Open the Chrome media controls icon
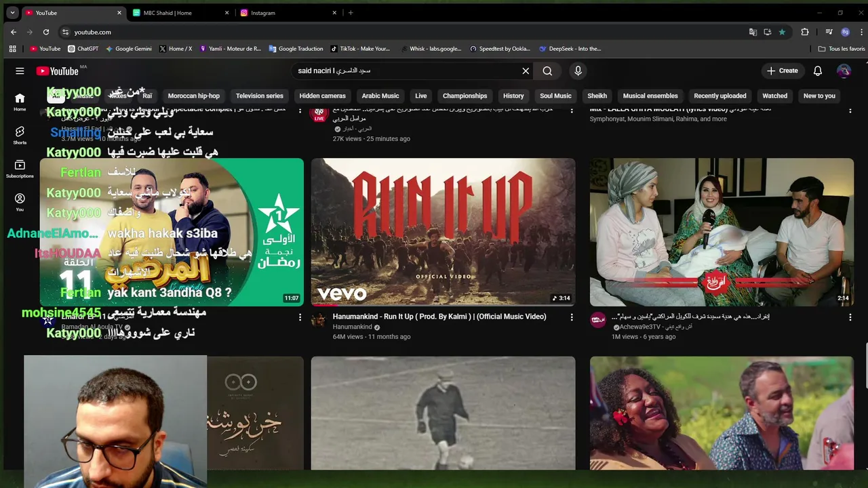Image resolution: width=868 pixels, height=488 pixels. (829, 32)
